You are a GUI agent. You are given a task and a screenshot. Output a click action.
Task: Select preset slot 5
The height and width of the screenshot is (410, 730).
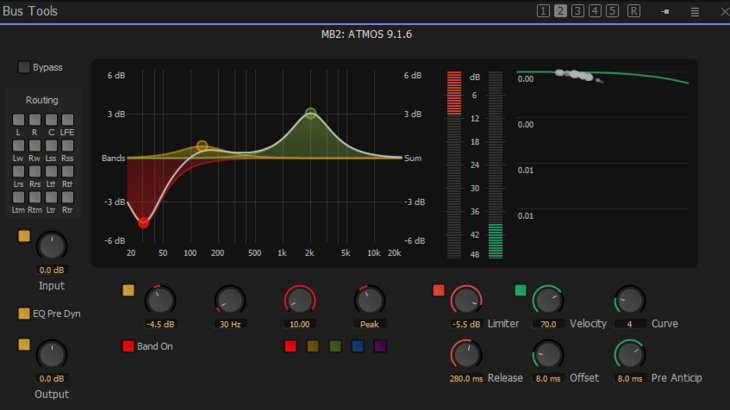(x=612, y=12)
